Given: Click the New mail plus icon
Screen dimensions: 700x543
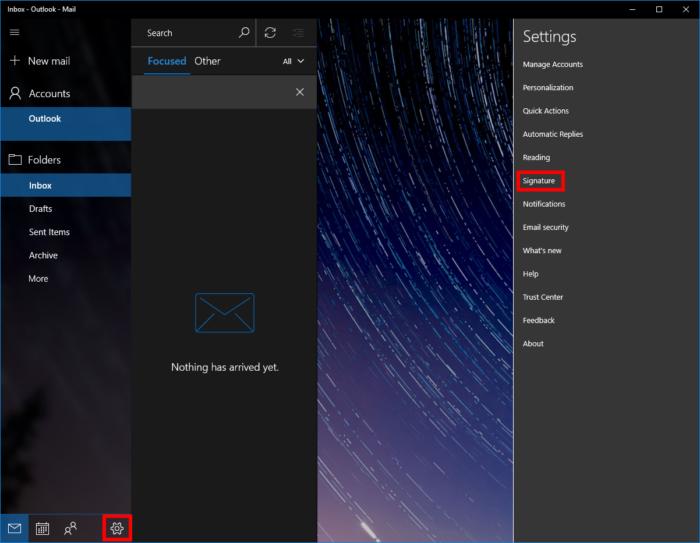Looking at the screenshot, I should click(x=15, y=60).
